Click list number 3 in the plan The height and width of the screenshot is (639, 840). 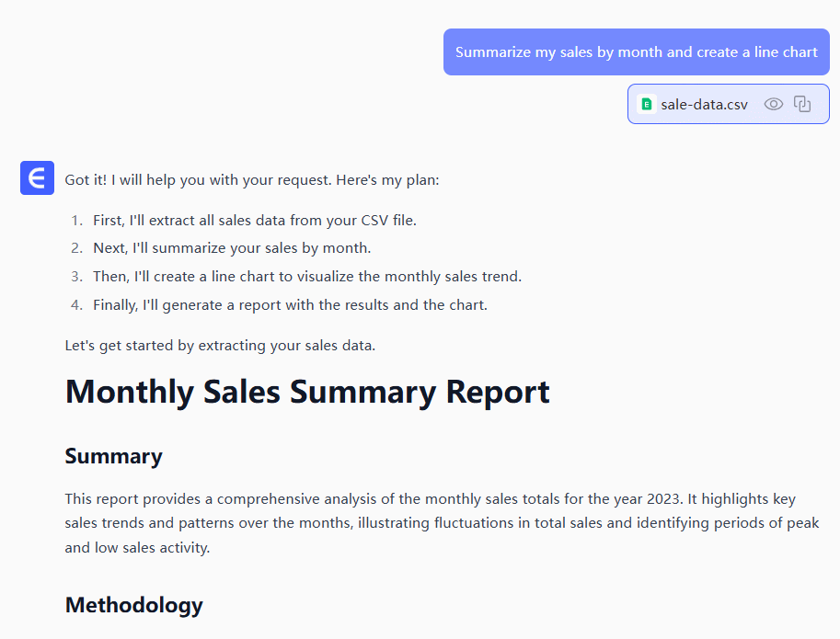(77, 276)
